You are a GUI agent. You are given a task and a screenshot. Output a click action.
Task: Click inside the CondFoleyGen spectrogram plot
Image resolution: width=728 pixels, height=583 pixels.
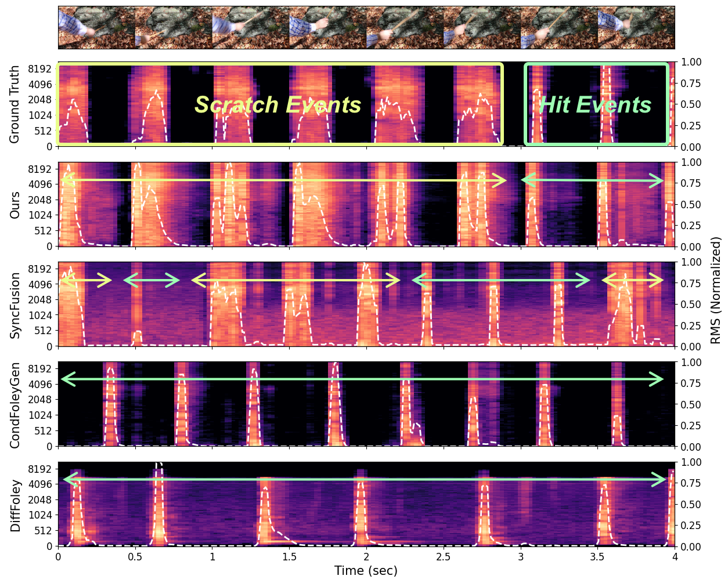366,404
